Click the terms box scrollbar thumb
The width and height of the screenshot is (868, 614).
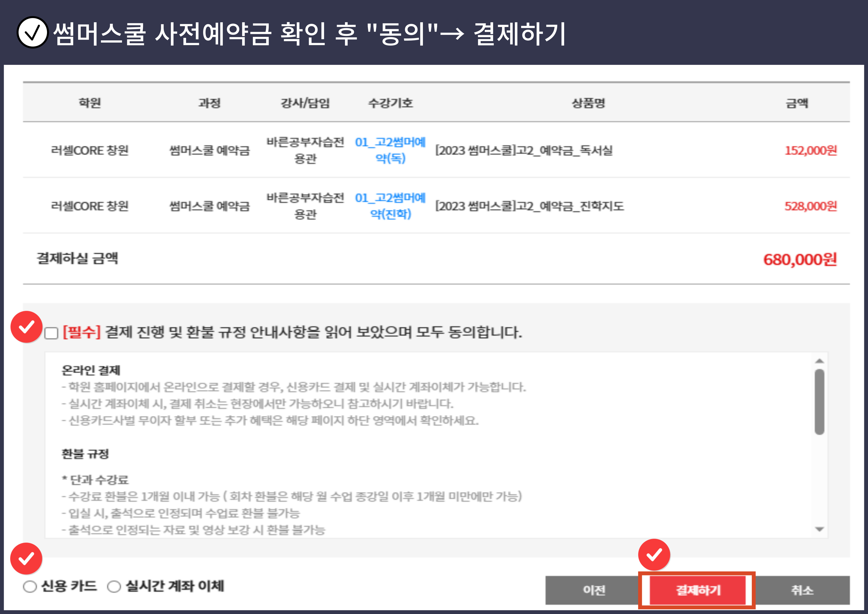(x=819, y=402)
